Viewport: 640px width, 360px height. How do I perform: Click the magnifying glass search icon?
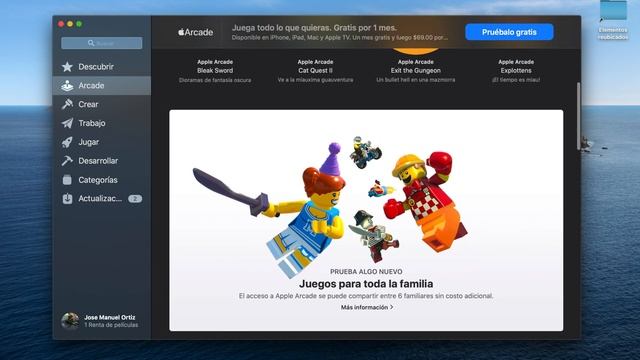[91, 43]
